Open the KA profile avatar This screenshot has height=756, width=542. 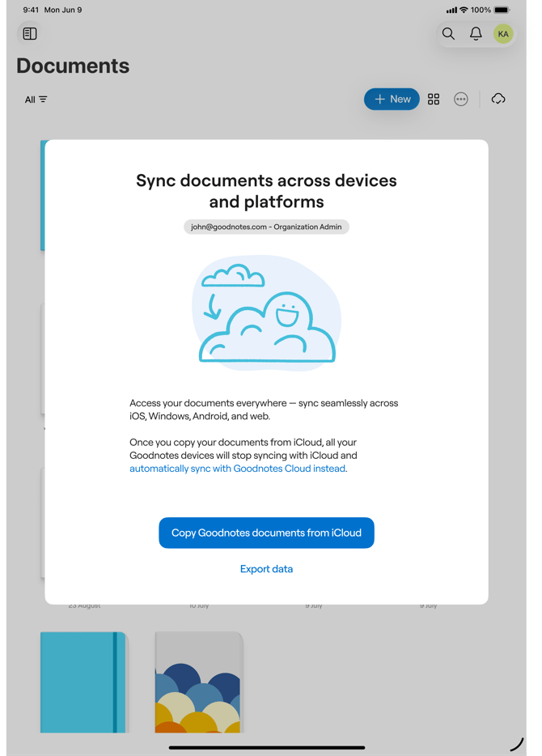point(503,34)
